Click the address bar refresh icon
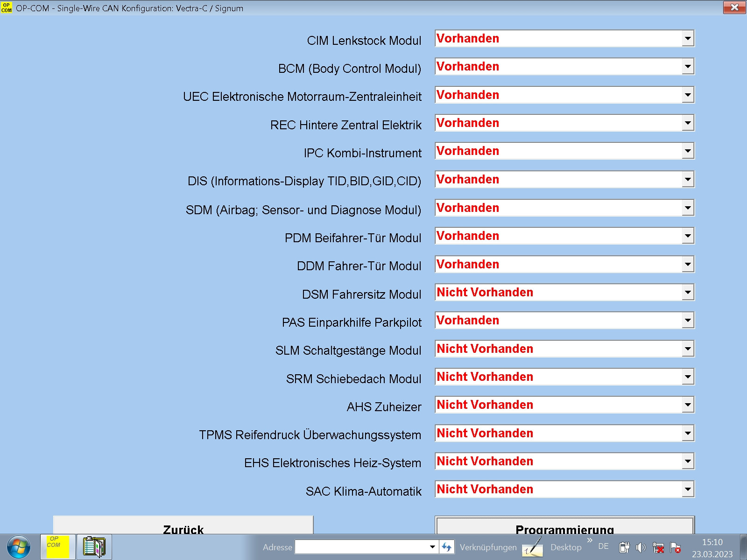The height and width of the screenshot is (560, 747). tap(446, 547)
